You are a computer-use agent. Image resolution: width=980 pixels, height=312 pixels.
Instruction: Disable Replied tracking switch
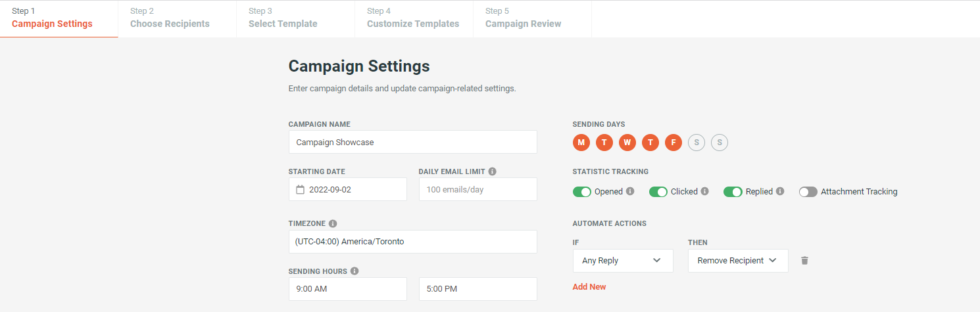[733, 192]
